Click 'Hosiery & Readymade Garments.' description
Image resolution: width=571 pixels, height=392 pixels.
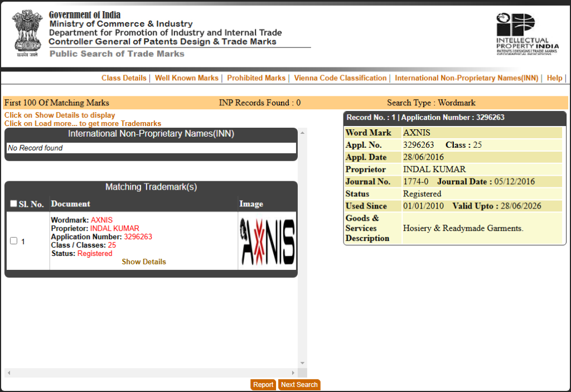(463, 229)
